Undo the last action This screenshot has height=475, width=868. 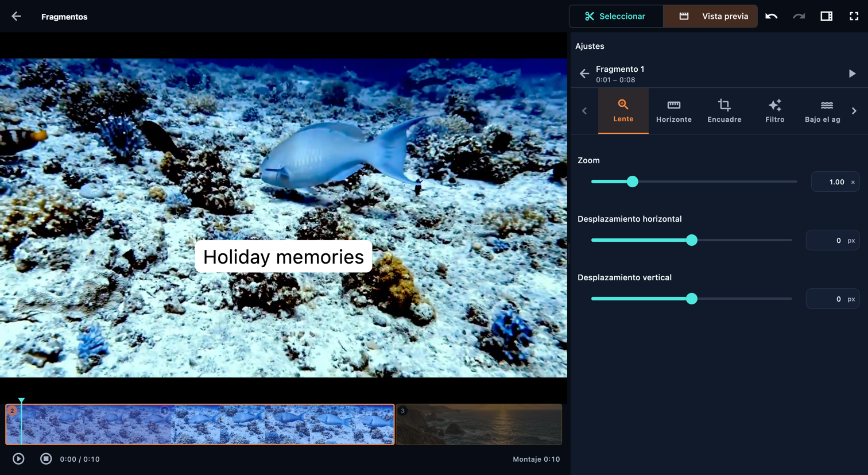tap(772, 16)
